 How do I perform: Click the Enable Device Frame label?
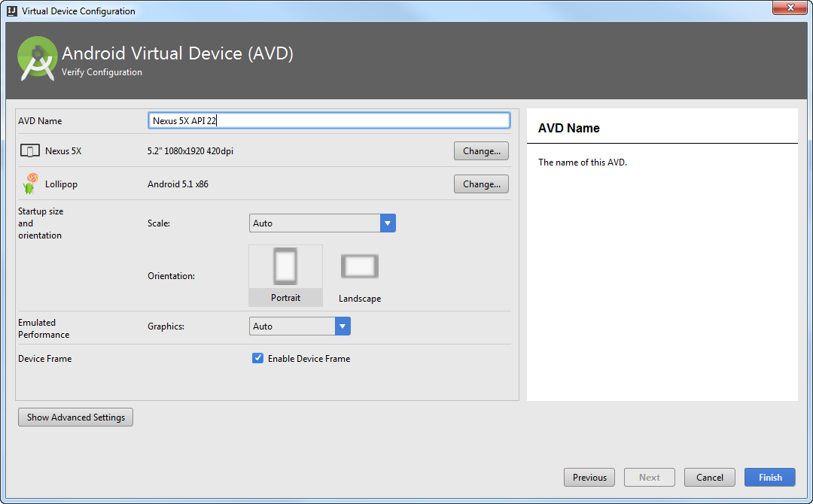click(x=309, y=359)
